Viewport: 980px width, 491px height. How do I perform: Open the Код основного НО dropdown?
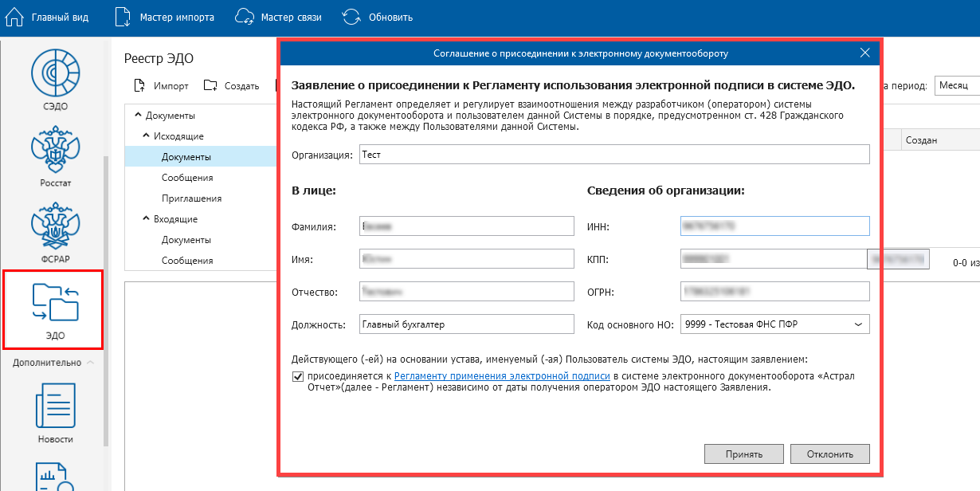pyautogui.click(x=857, y=324)
